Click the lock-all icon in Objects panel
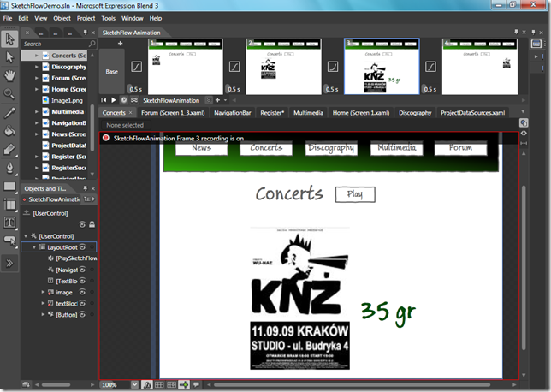551x392 pixels. coord(92,224)
